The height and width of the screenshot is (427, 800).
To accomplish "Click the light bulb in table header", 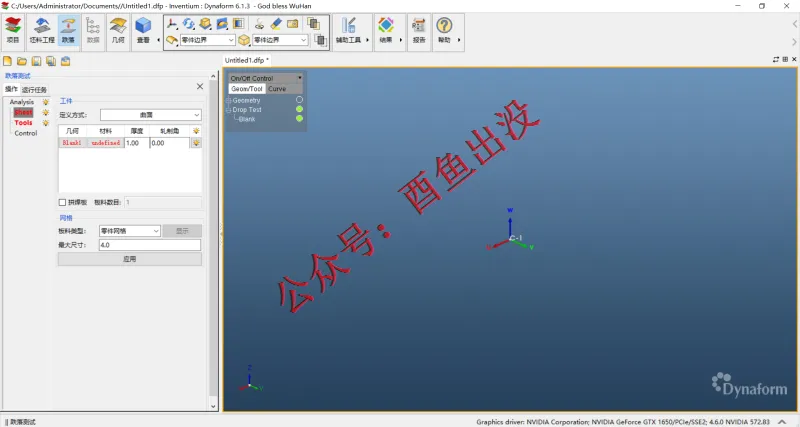I will coord(196,131).
